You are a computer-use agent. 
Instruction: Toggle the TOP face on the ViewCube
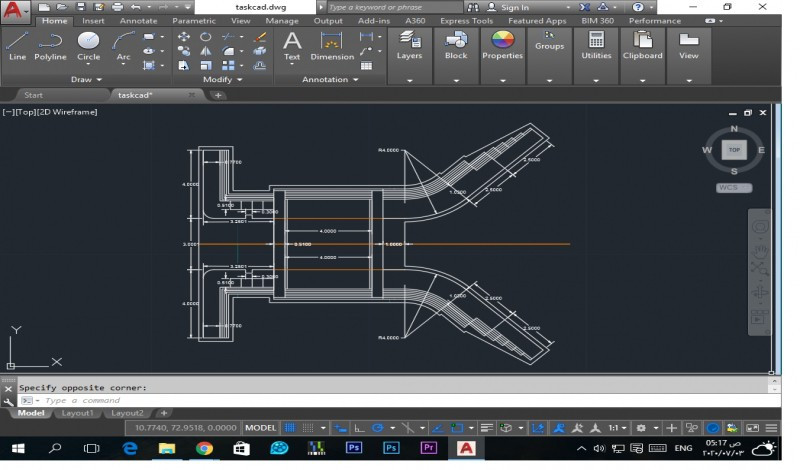point(734,150)
